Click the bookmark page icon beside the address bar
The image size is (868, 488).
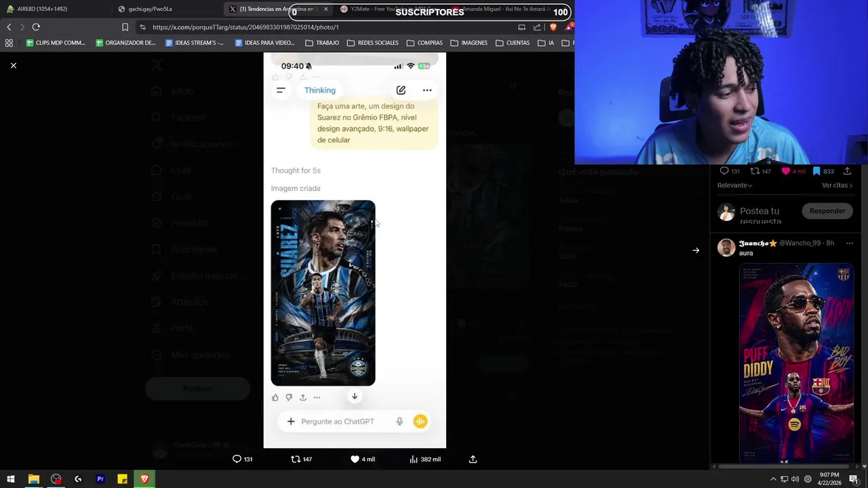[125, 27]
